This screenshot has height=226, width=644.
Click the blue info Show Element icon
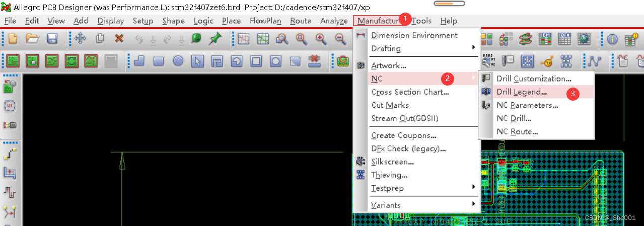(x=612, y=39)
